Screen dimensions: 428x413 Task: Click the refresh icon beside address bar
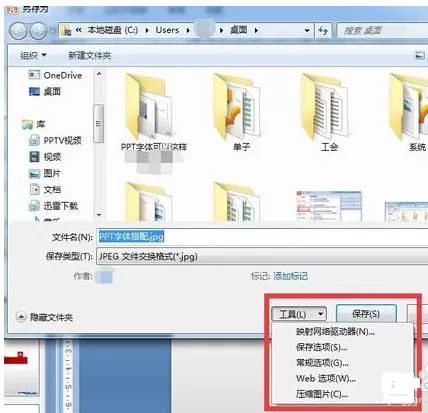pos(323,30)
